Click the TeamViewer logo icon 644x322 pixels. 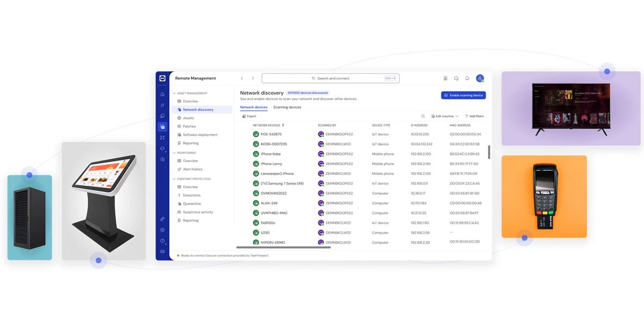[163, 78]
